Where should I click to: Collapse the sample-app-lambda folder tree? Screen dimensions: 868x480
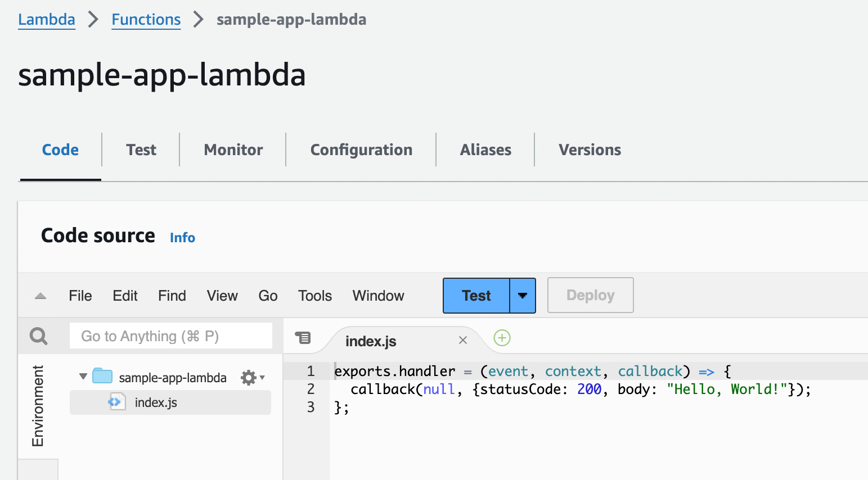click(x=83, y=376)
